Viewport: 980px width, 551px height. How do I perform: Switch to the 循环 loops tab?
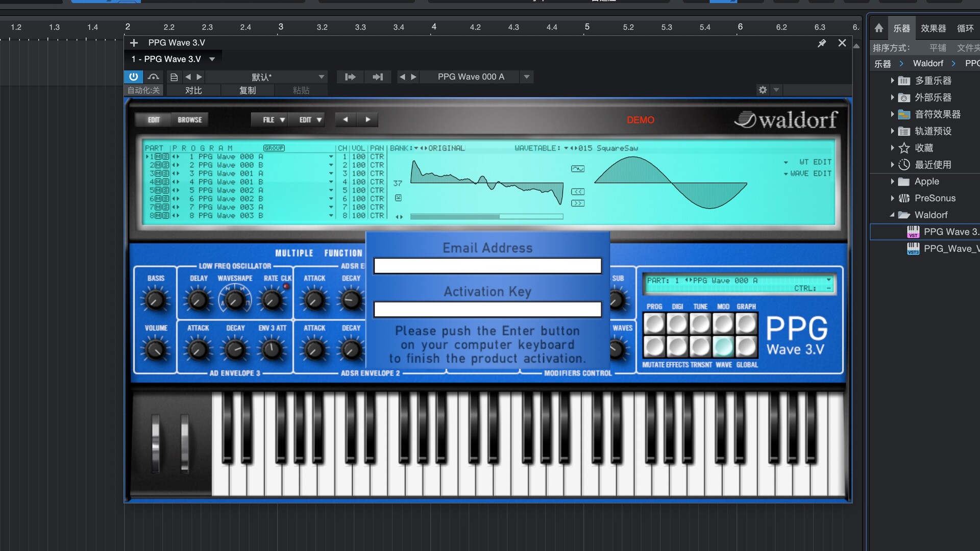tap(965, 29)
